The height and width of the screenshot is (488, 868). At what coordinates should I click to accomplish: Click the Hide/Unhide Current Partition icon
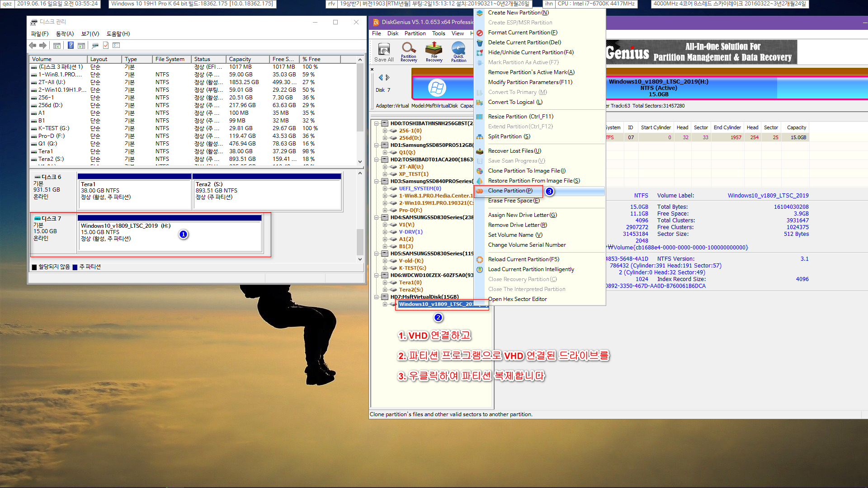[x=480, y=52]
